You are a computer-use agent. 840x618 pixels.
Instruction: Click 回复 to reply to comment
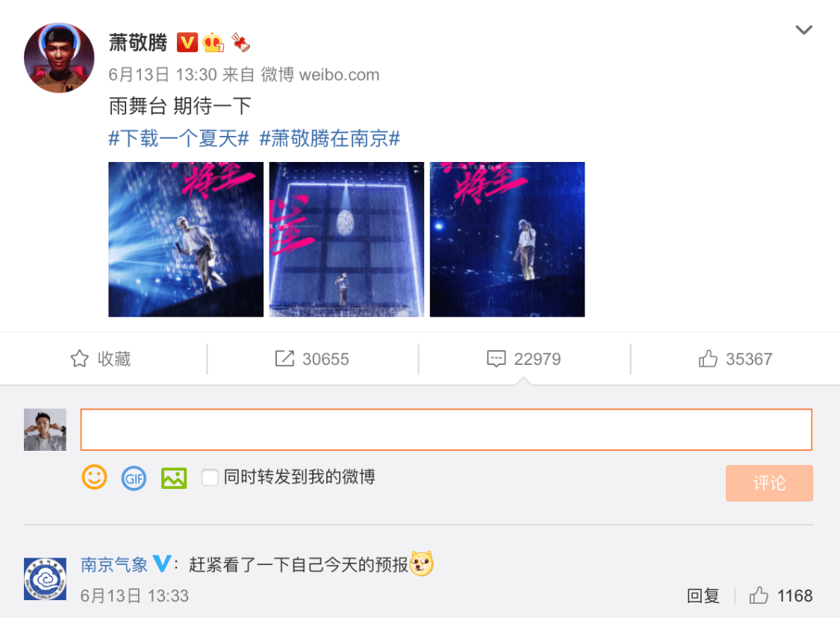click(x=703, y=596)
